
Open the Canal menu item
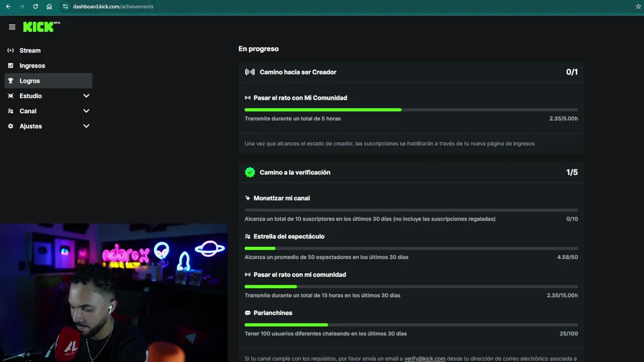[48, 111]
